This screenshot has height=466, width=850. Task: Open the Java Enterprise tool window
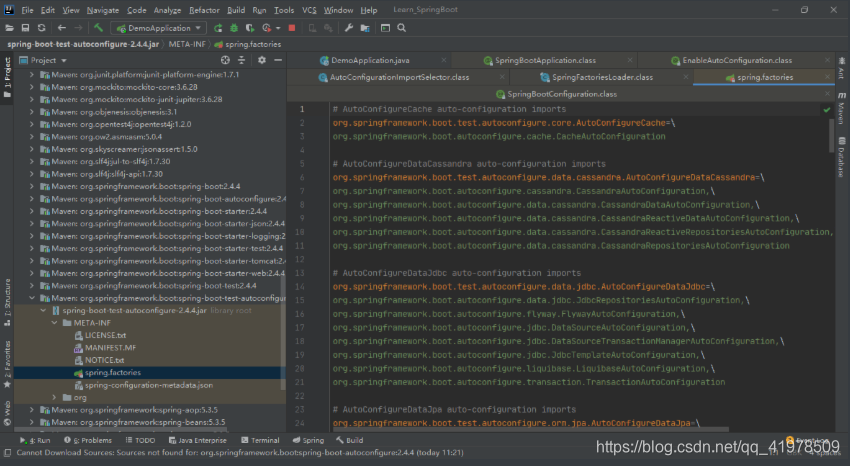click(x=198, y=440)
